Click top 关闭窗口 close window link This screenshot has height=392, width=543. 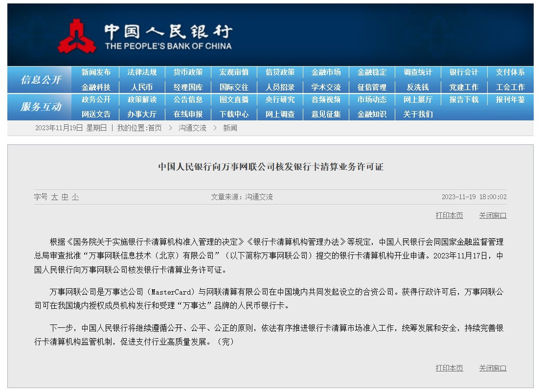click(x=493, y=215)
